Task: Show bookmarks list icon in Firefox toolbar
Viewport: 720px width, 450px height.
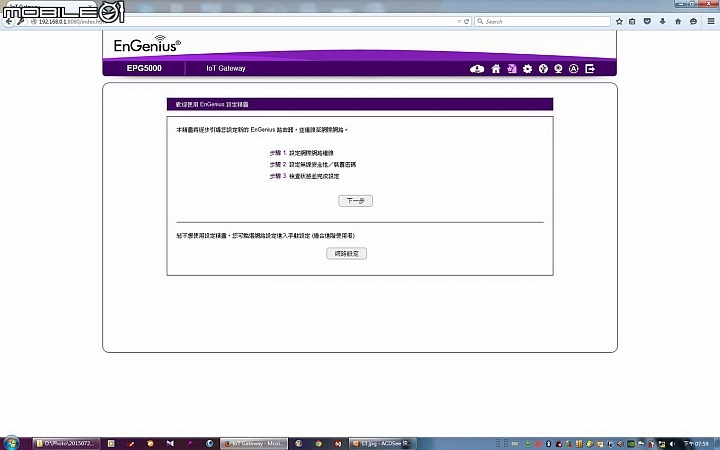Action: click(632, 22)
